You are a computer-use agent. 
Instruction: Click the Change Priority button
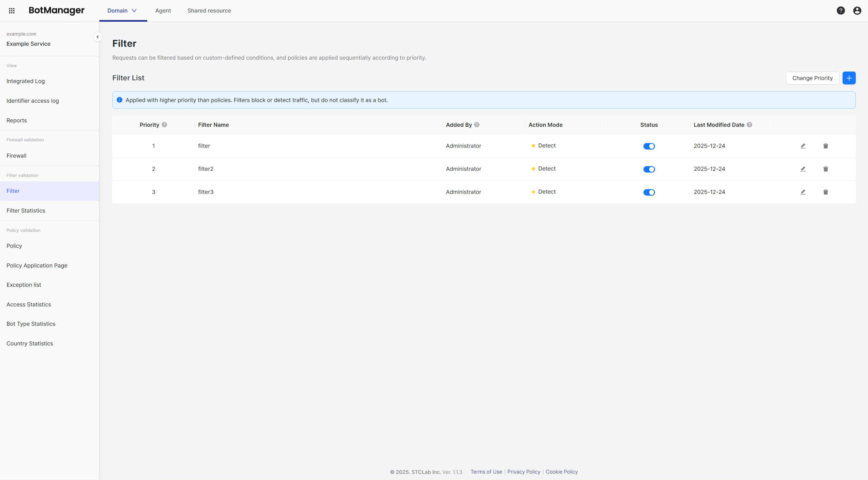tap(812, 78)
